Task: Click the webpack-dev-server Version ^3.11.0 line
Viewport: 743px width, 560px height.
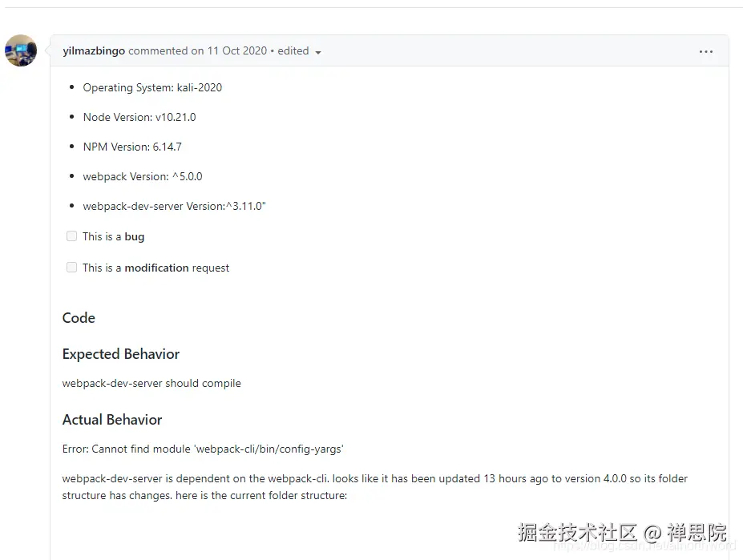Action: (175, 206)
